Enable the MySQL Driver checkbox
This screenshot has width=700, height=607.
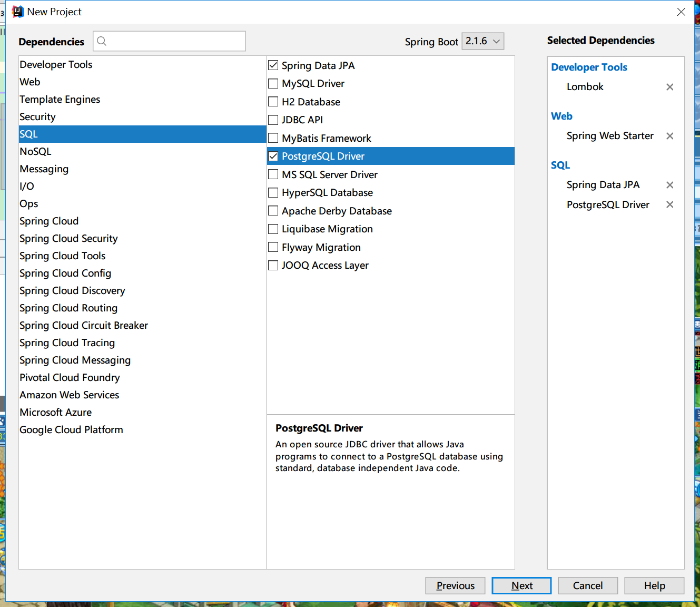[x=273, y=83]
